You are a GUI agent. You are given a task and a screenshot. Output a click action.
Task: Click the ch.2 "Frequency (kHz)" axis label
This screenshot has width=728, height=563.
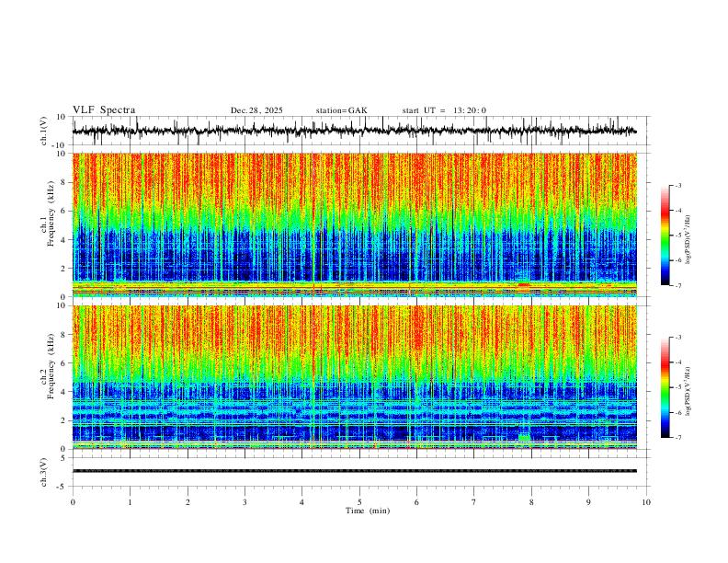pyautogui.click(x=51, y=366)
